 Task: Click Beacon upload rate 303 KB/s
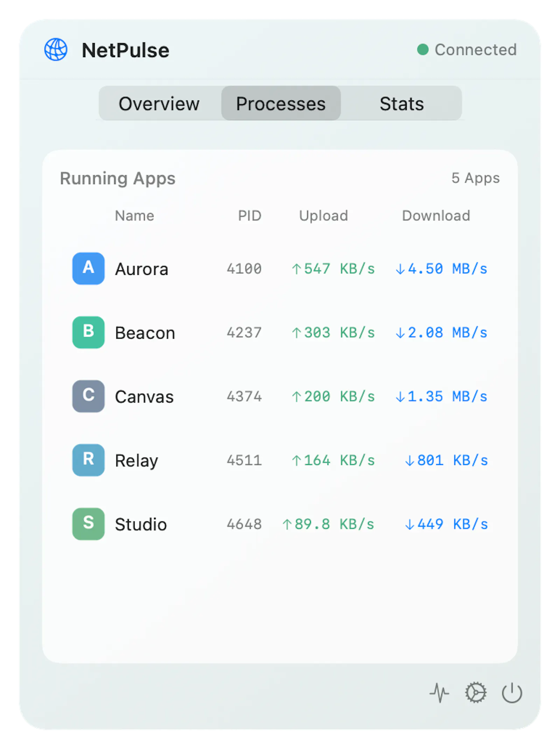point(333,333)
